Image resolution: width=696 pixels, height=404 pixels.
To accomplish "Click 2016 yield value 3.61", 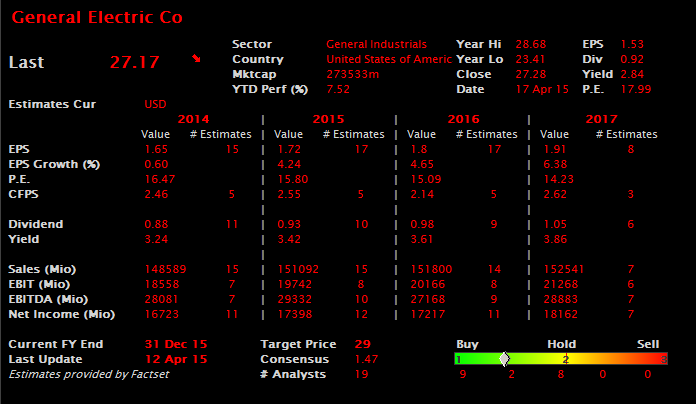I will pyautogui.click(x=422, y=239).
